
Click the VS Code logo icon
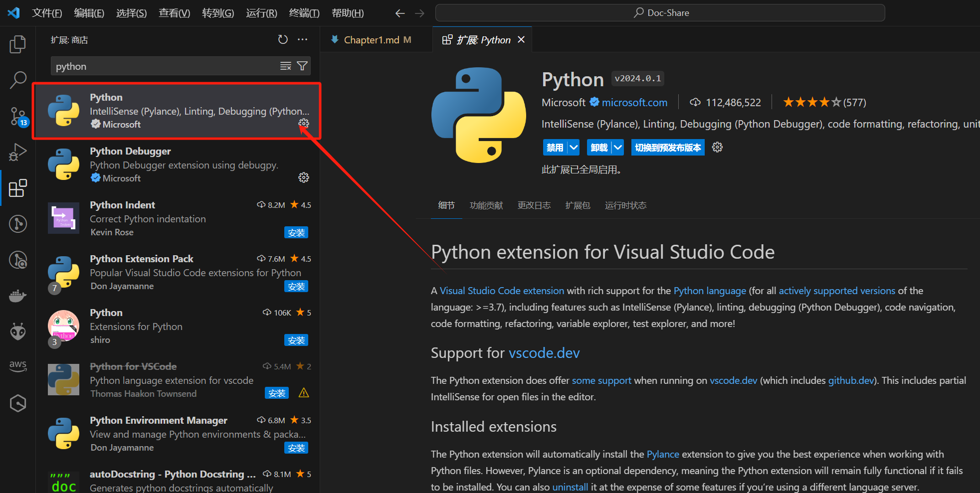14,12
